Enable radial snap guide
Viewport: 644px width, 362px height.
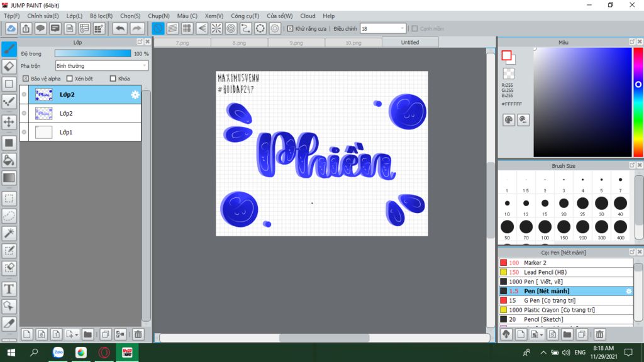[216, 28]
